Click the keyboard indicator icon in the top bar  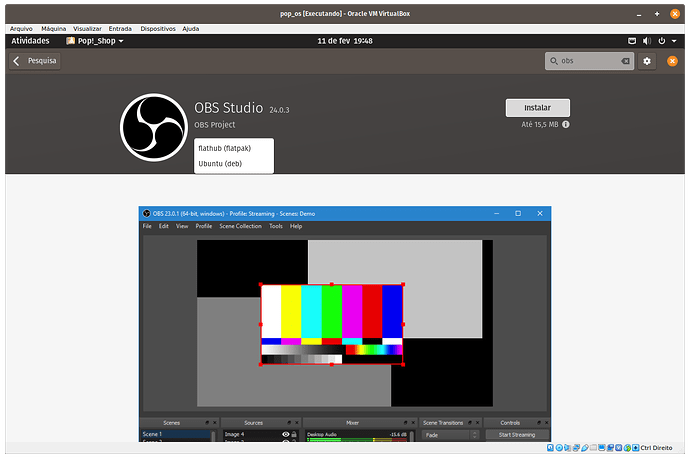pyautogui.click(x=632, y=41)
